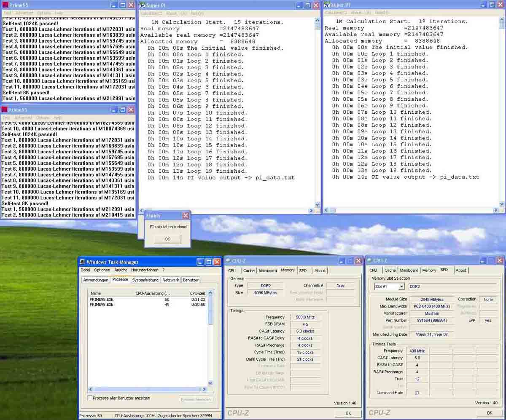Click OK in the CPU-Z Memory window
Image resolution: width=506 pixels, height=420 pixels.
pos(348,413)
